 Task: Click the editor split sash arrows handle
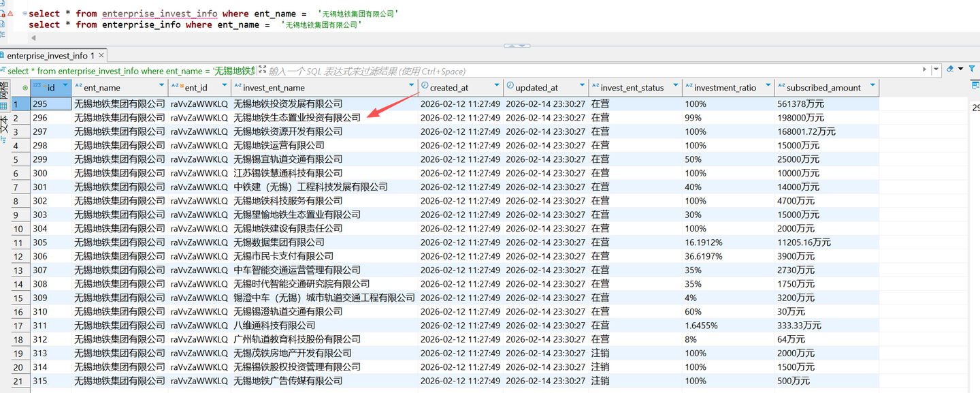pos(517,46)
